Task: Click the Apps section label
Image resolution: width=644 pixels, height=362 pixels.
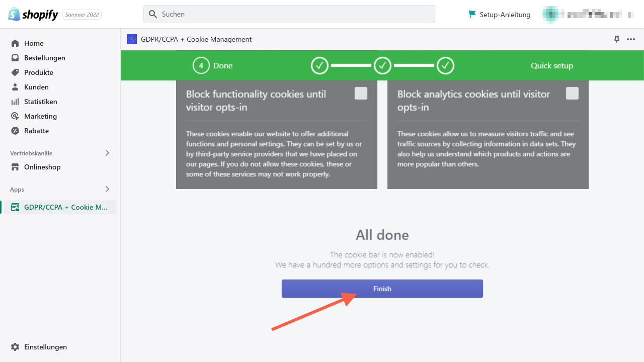Action: [x=17, y=190]
